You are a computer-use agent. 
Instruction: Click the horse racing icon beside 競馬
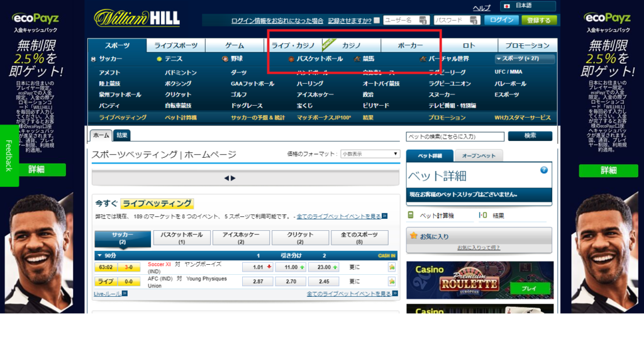[x=357, y=59]
